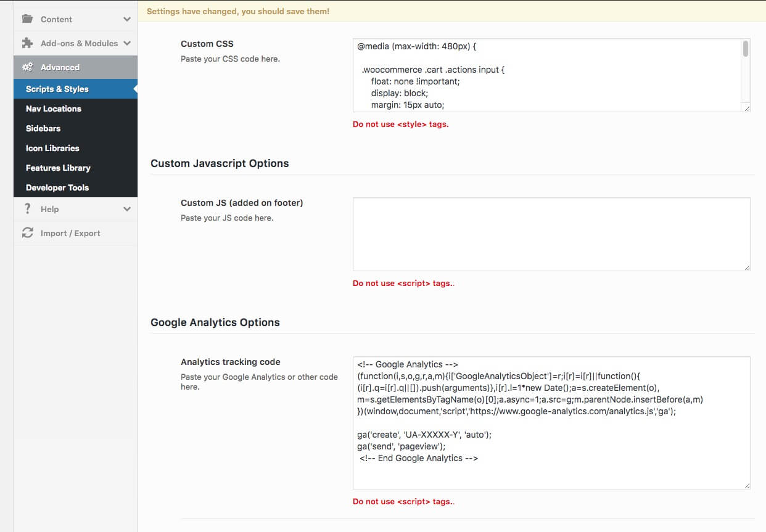The image size is (766, 532).
Task: Open the Features Library page
Action: pyautogui.click(x=58, y=168)
